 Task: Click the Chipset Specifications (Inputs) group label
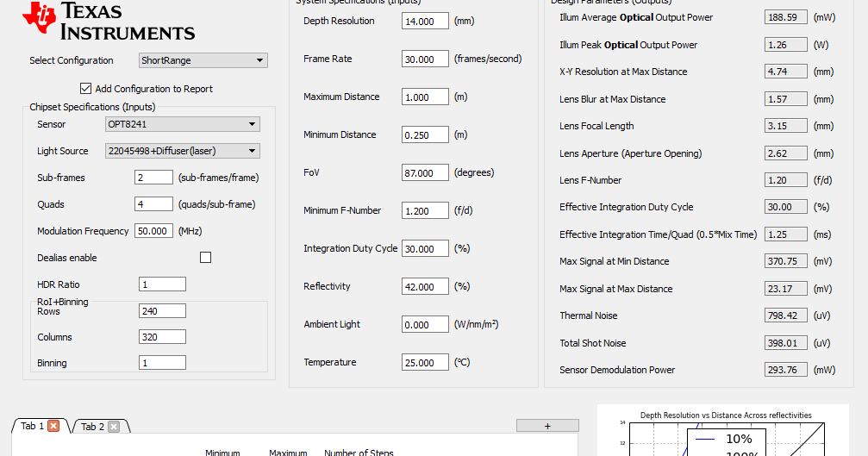(x=92, y=107)
